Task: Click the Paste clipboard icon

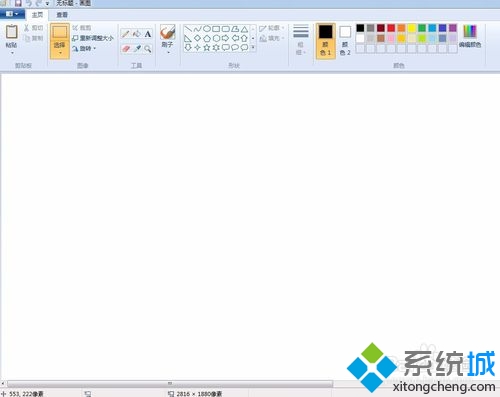Action: 12,32
